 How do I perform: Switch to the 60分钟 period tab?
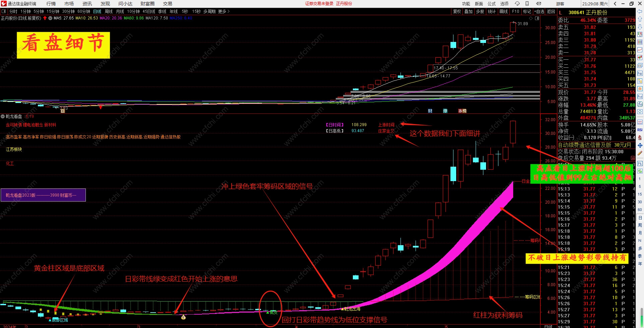pyautogui.click(x=84, y=11)
